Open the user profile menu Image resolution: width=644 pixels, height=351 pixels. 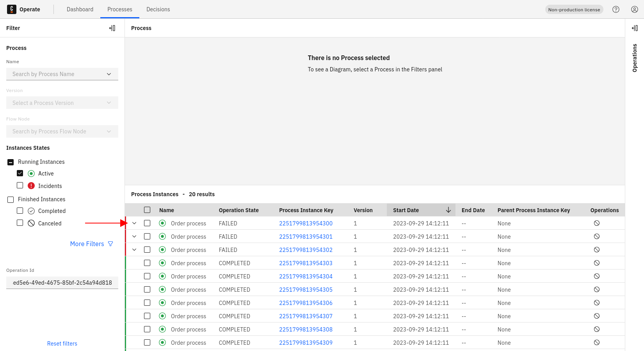tap(635, 9)
